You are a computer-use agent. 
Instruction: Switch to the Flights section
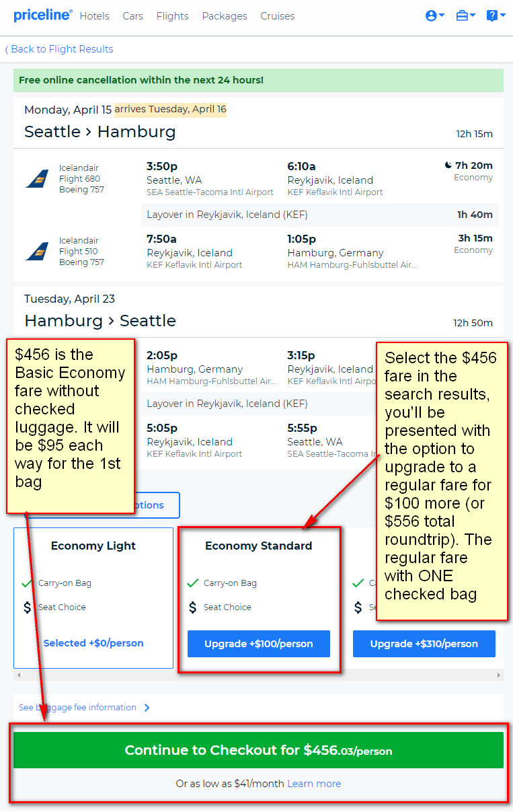pyautogui.click(x=172, y=16)
